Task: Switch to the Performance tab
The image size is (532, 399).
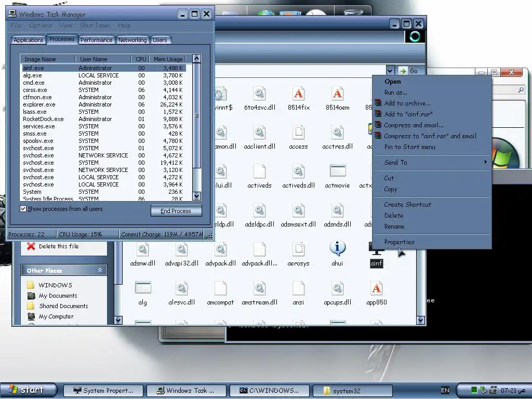Action: (96, 40)
